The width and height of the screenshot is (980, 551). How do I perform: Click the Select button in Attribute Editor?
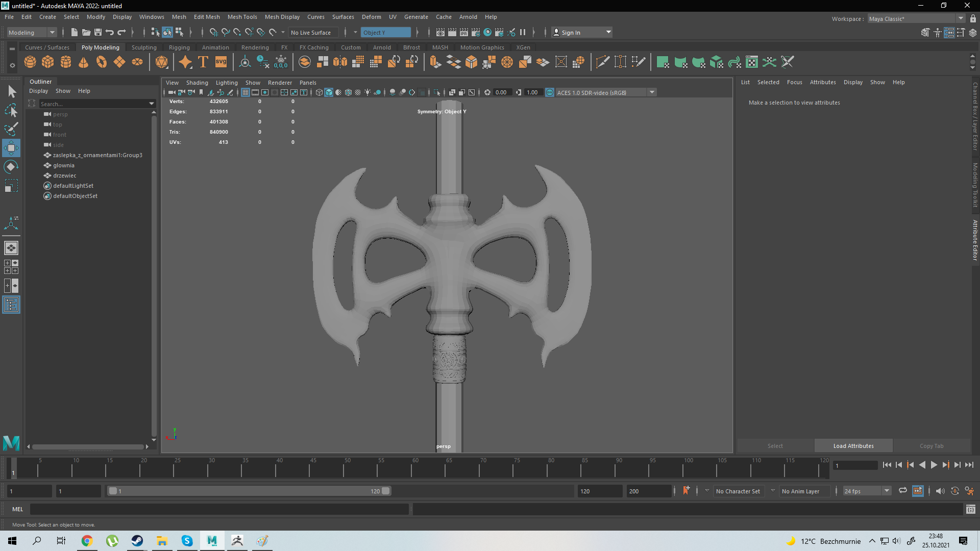pyautogui.click(x=775, y=445)
